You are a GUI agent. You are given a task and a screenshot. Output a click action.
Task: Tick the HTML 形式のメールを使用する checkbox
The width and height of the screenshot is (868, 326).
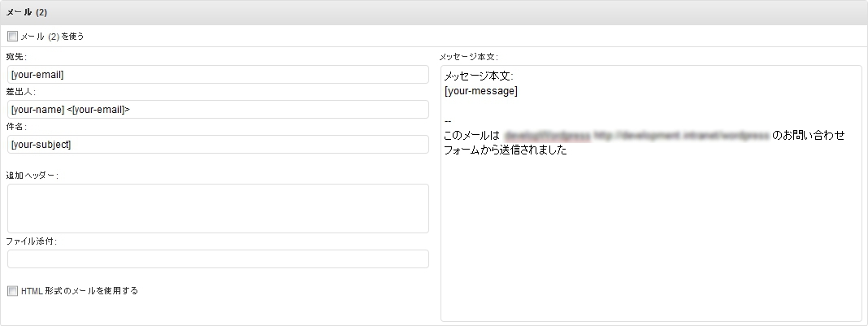12,290
